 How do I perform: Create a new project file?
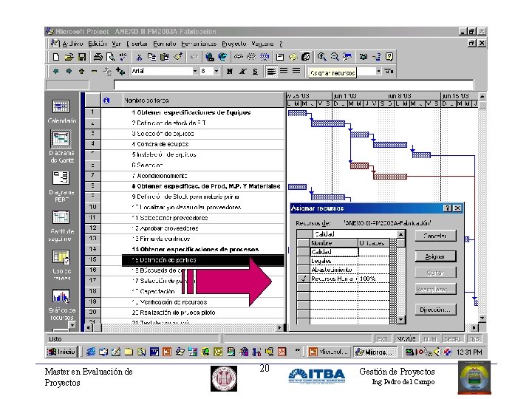pos(56,57)
